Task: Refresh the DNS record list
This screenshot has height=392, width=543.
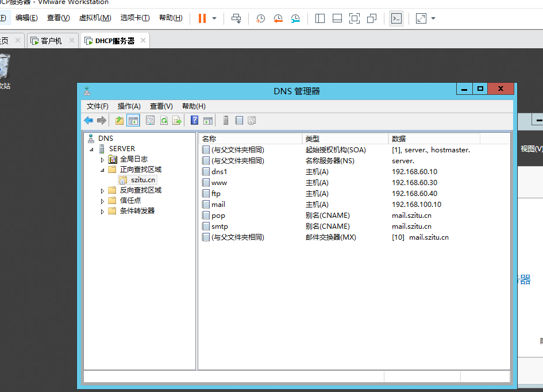Action: pyautogui.click(x=163, y=120)
